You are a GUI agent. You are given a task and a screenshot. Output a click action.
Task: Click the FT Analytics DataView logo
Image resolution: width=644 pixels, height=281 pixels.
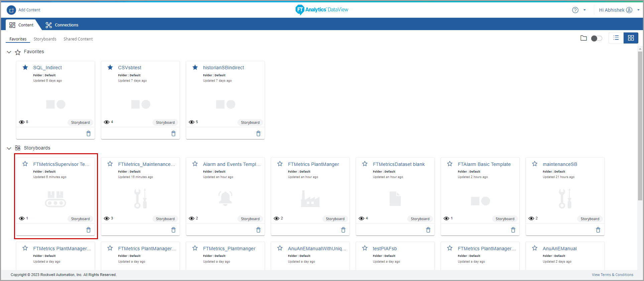pyautogui.click(x=322, y=10)
